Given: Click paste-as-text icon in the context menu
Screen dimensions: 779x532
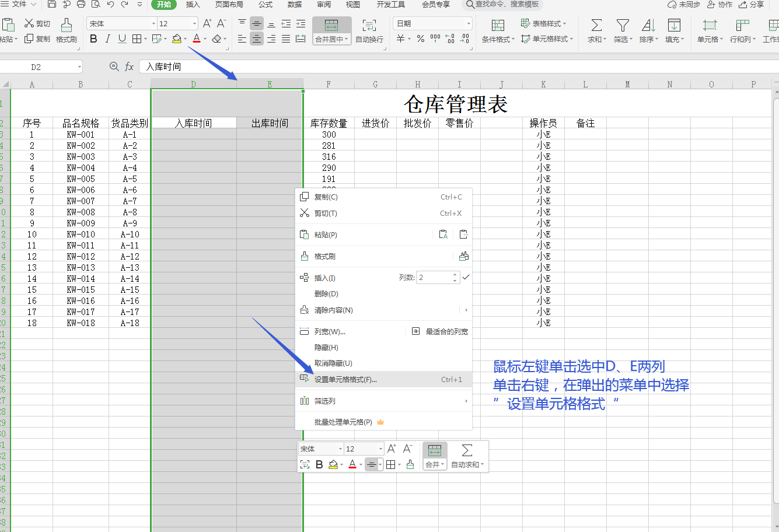Looking at the screenshot, I should coord(443,235).
